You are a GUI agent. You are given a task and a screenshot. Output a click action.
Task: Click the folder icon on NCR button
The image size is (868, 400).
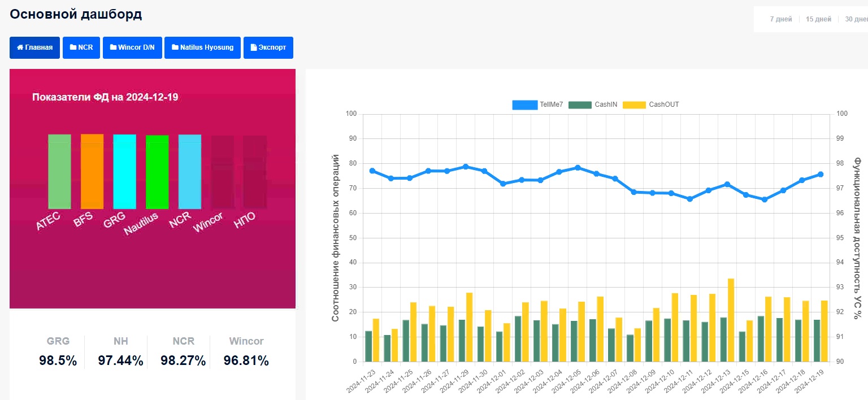pyautogui.click(x=73, y=48)
